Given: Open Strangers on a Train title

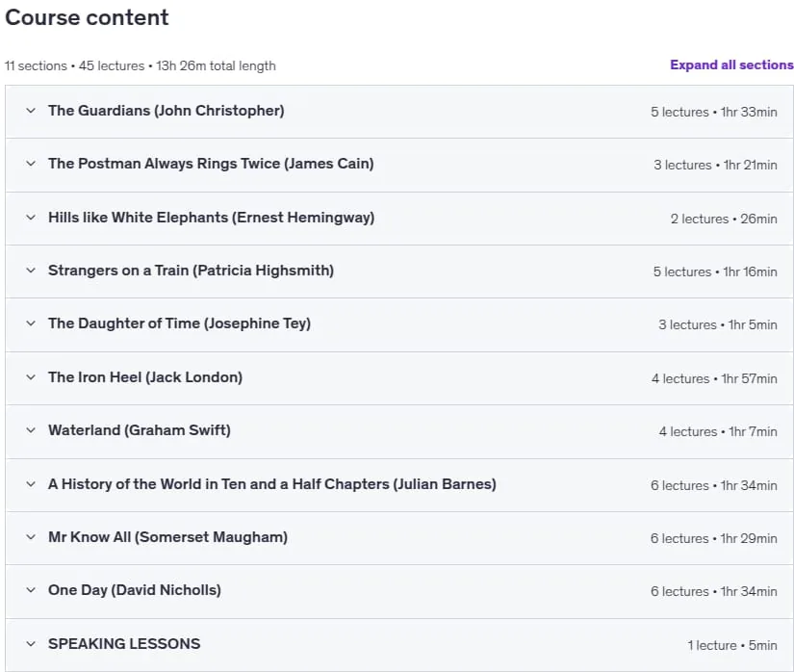Looking at the screenshot, I should pyautogui.click(x=191, y=271).
